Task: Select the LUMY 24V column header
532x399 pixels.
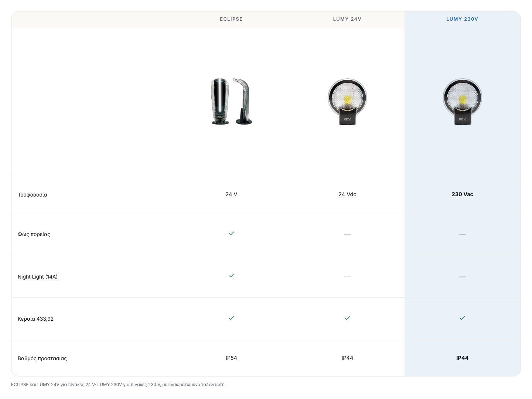Action: [347, 19]
